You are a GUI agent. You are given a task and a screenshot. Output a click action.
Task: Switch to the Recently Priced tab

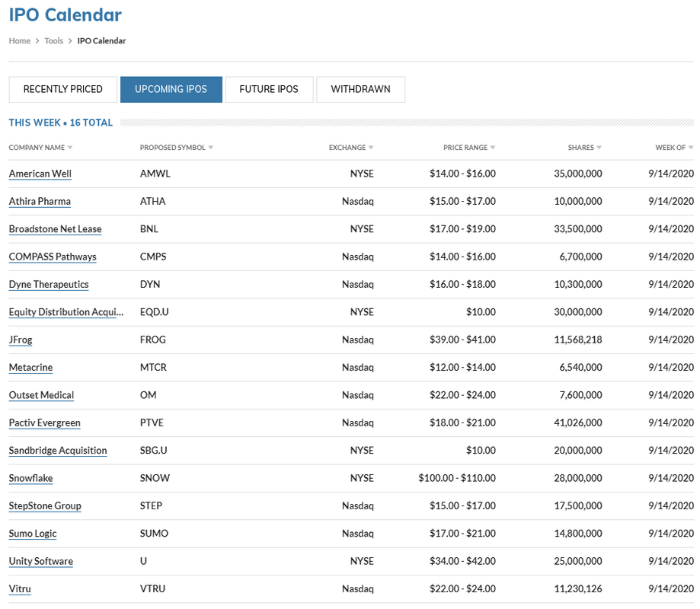click(63, 89)
